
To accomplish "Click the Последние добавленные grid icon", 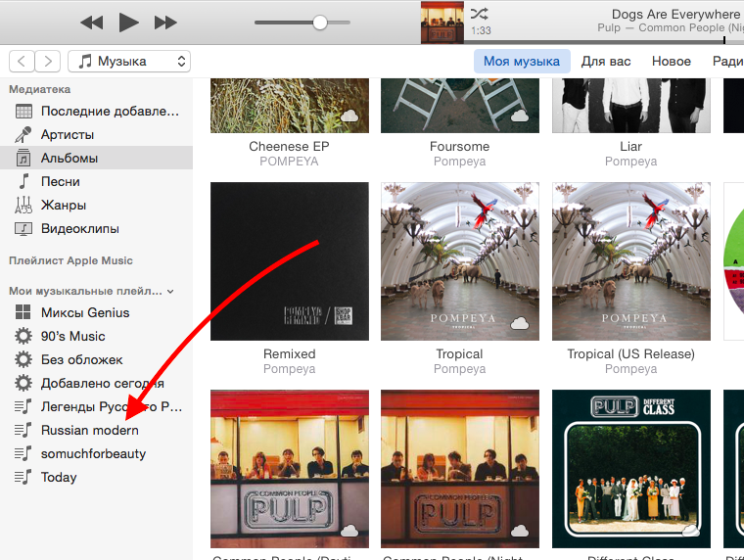I will [23, 111].
